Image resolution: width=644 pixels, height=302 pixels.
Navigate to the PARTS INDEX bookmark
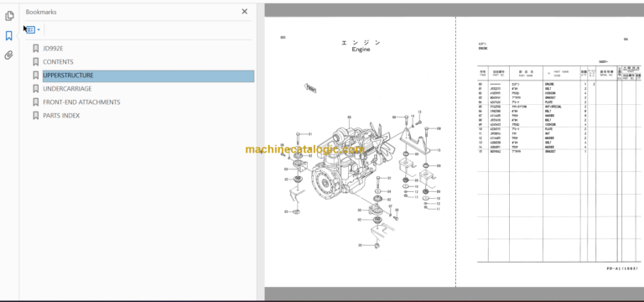coord(61,116)
